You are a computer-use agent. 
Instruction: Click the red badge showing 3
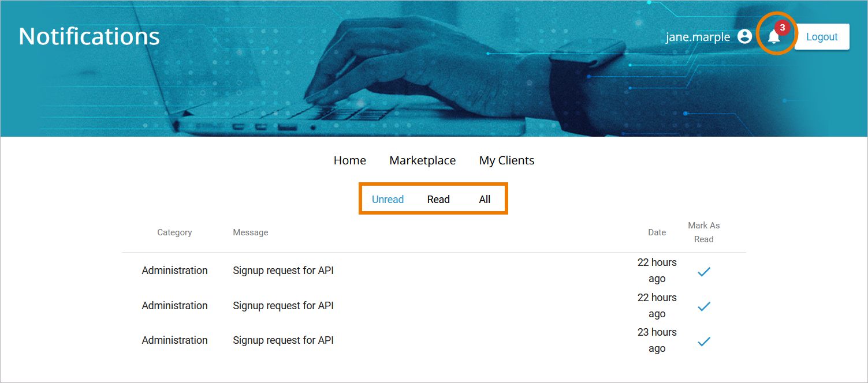click(x=782, y=27)
